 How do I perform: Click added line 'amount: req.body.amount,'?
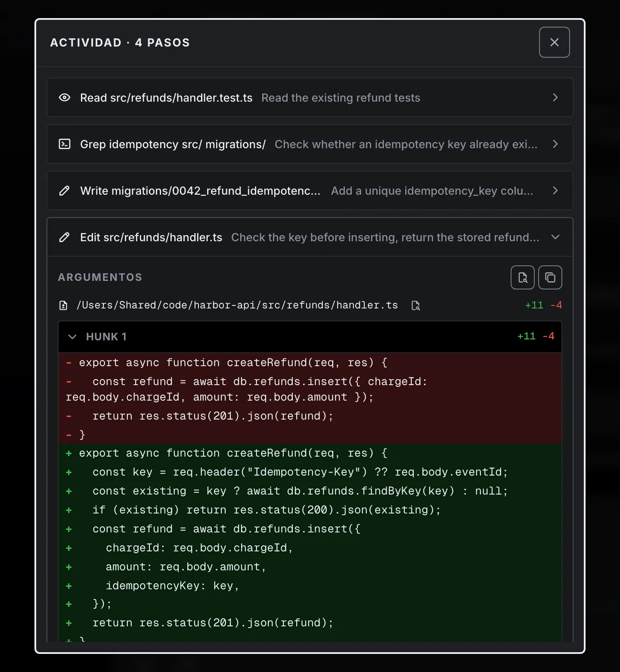pyautogui.click(x=310, y=567)
